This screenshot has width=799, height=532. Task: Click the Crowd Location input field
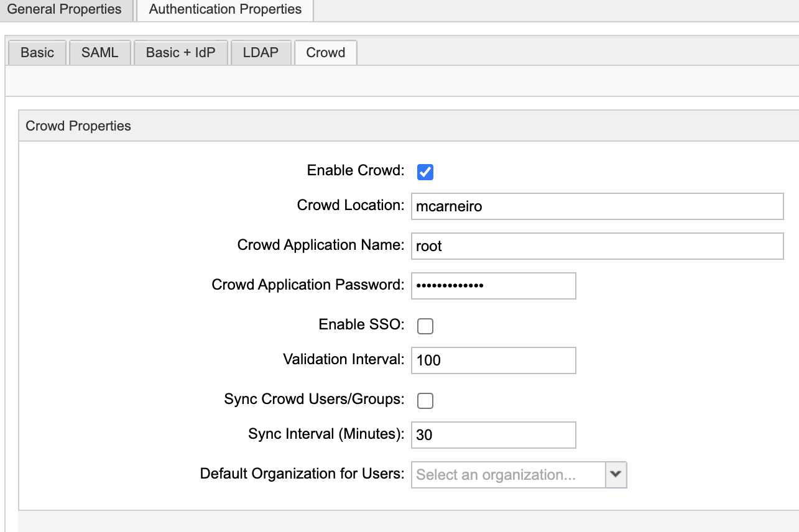[x=597, y=206]
